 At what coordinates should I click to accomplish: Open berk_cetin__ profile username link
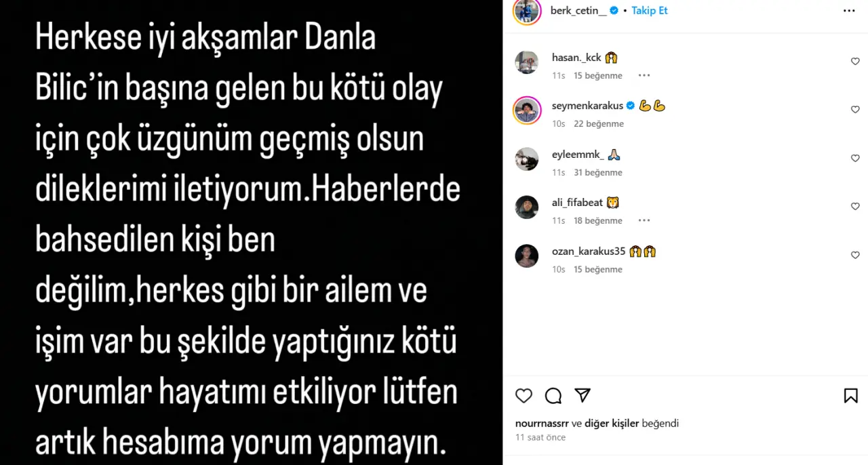(x=578, y=11)
